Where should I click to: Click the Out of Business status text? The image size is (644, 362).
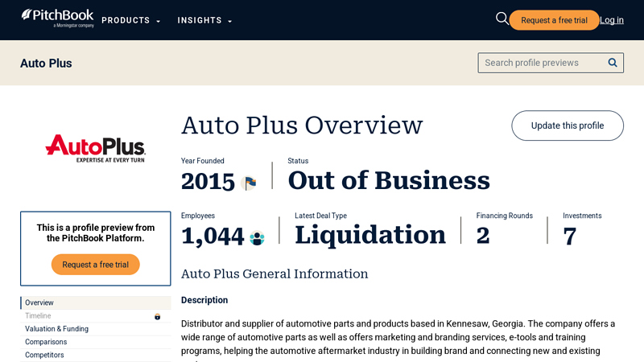click(389, 180)
